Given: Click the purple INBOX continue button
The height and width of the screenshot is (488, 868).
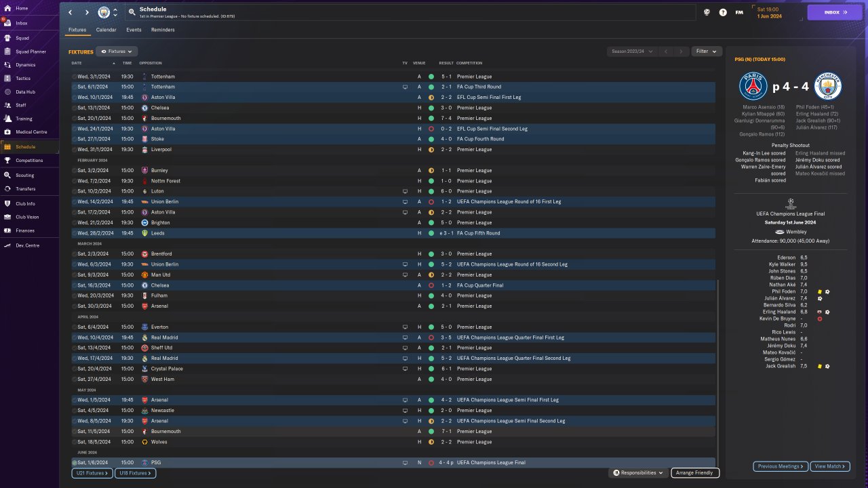Looking at the screenshot, I should click(834, 12).
